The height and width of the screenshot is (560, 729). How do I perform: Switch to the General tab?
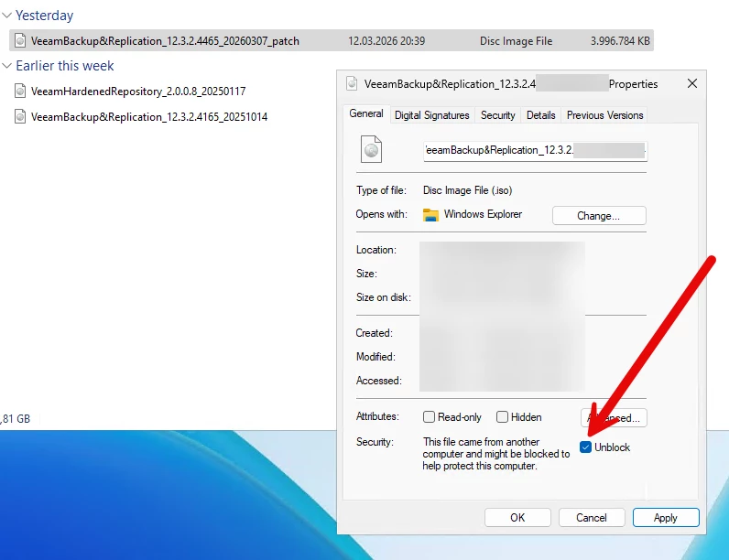(x=366, y=113)
